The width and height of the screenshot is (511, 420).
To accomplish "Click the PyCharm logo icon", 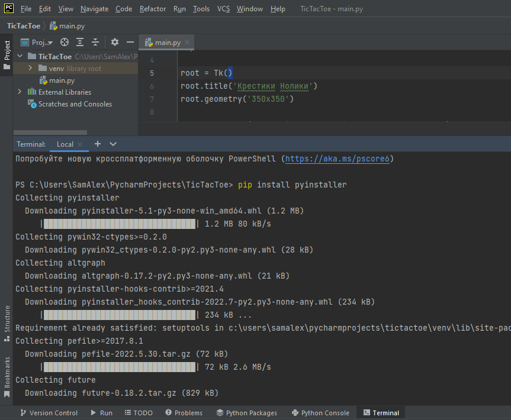I will pyautogui.click(x=9, y=8).
